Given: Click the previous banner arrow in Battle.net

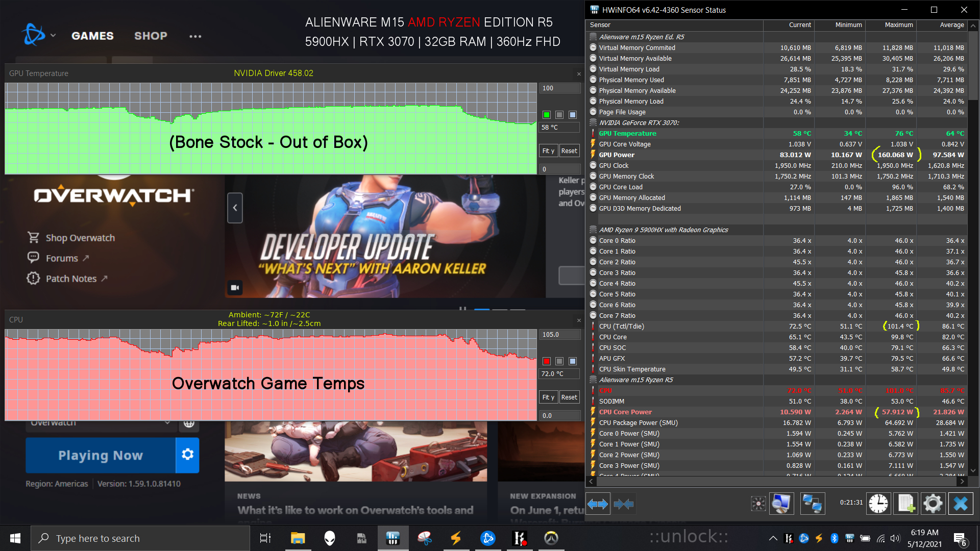Looking at the screenshot, I should 235,208.
